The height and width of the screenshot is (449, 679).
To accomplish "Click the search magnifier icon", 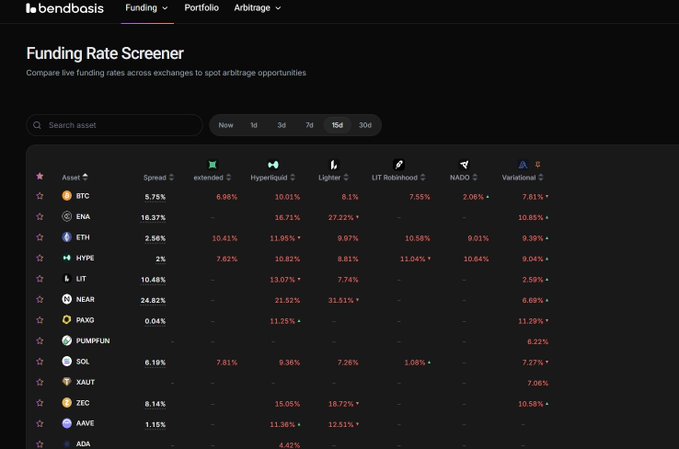I will (x=37, y=125).
